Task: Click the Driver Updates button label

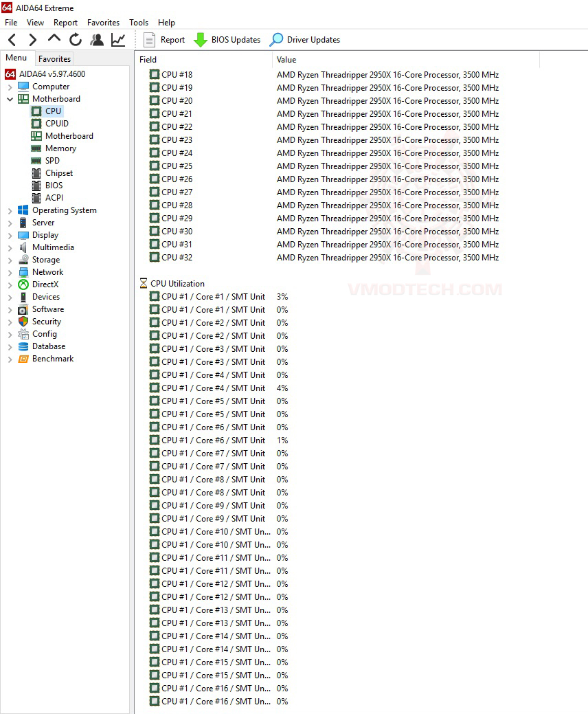Action: pos(313,40)
